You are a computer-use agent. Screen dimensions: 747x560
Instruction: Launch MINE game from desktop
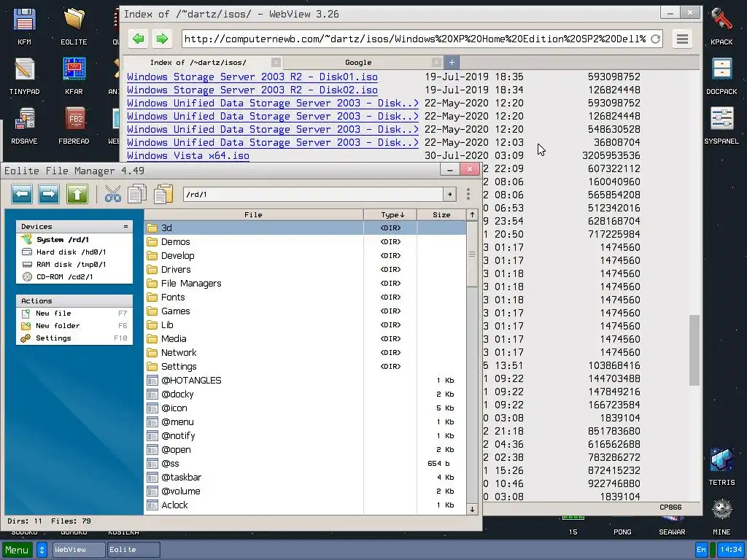[x=721, y=516]
